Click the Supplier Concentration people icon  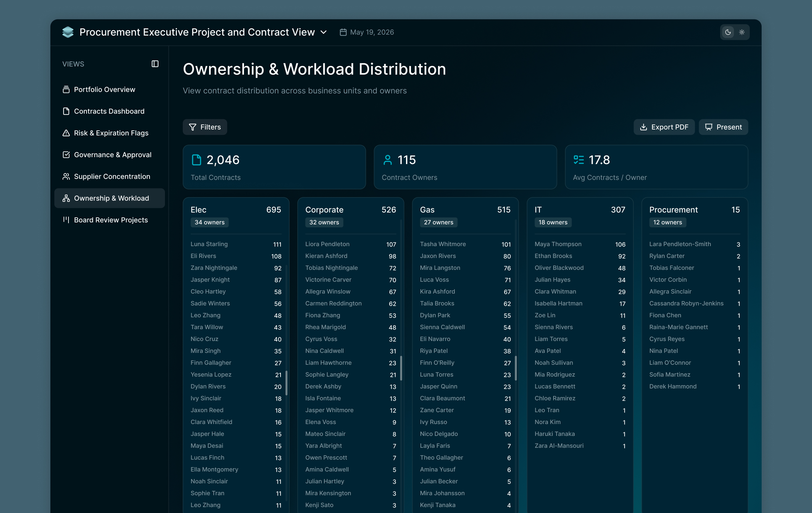click(66, 177)
